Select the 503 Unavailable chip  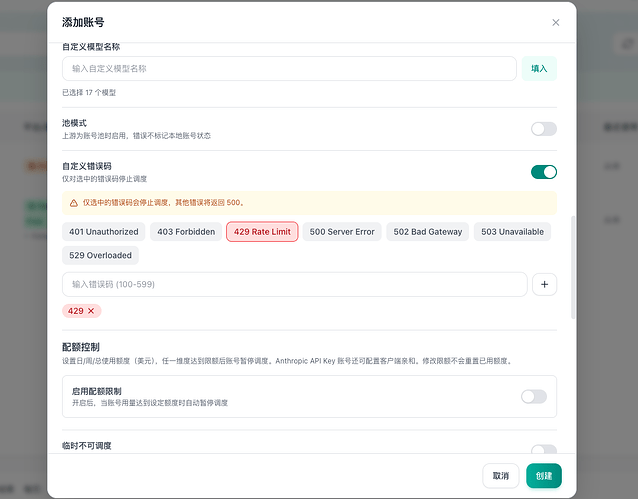512,232
